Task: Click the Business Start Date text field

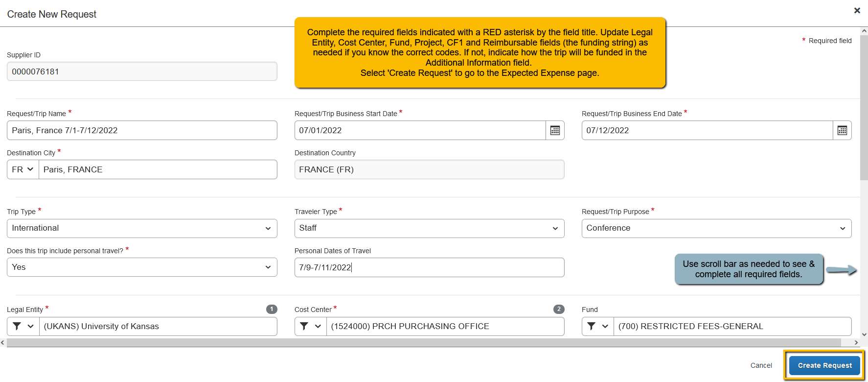Action: click(x=420, y=130)
